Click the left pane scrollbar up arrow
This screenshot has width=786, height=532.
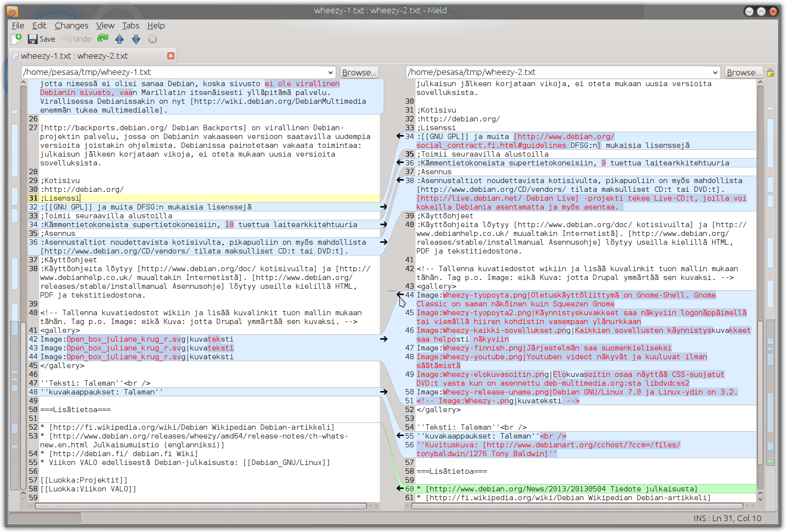point(23,83)
